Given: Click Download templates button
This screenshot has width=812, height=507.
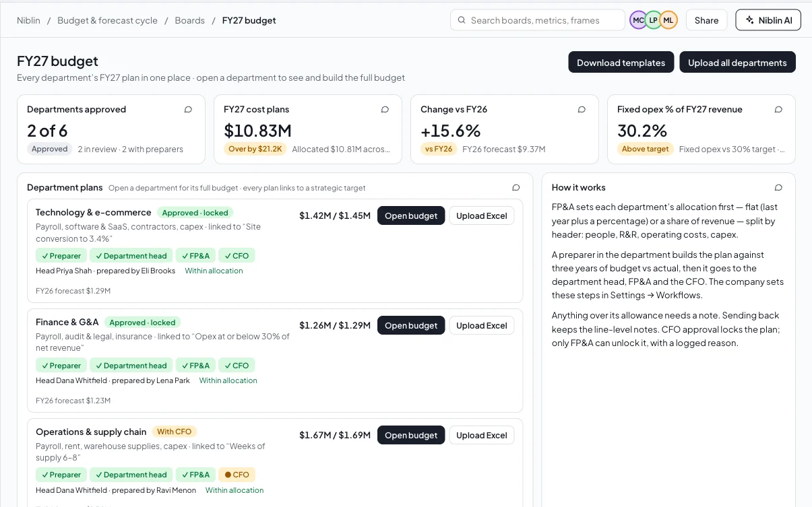Looking at the screenshot, I should [x=621, y=62].
